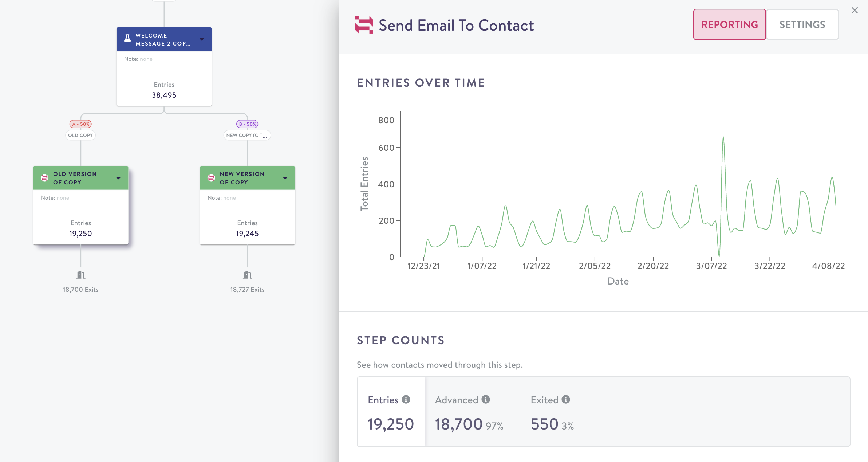Select the A - 50% branch badge

pos(80,124)
